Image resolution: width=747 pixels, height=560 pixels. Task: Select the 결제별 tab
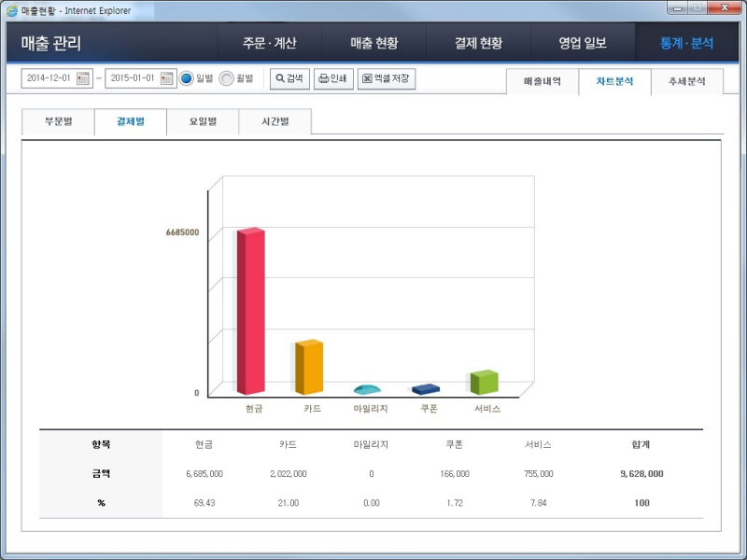(x=131, y=122)
